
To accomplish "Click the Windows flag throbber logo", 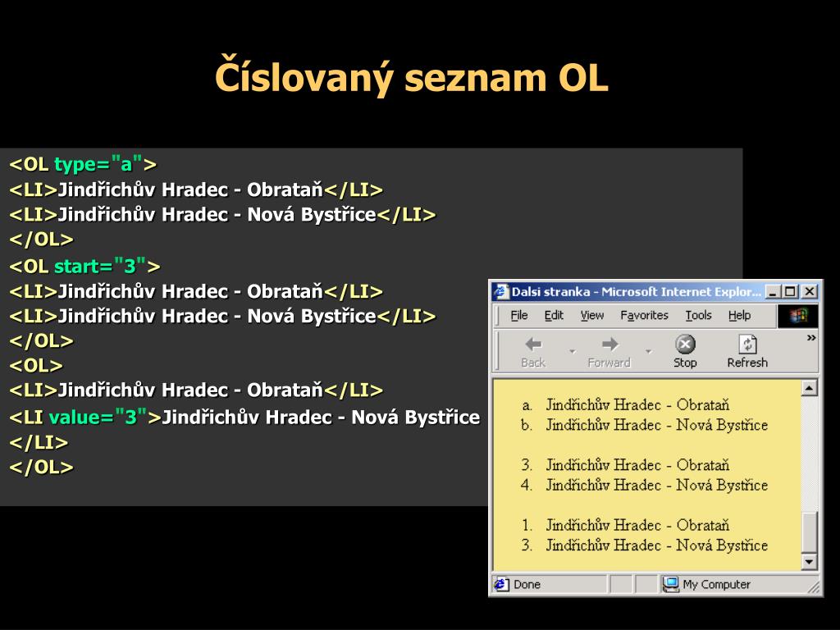I will pyautogui.click(x=798, y=316).
